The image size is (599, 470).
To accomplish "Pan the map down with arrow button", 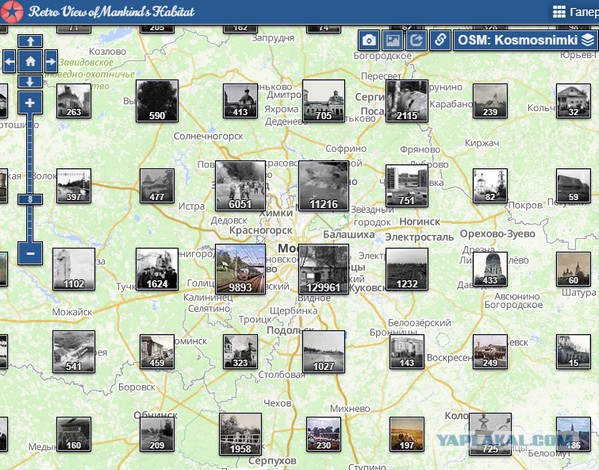I will (x=30, y=81).
